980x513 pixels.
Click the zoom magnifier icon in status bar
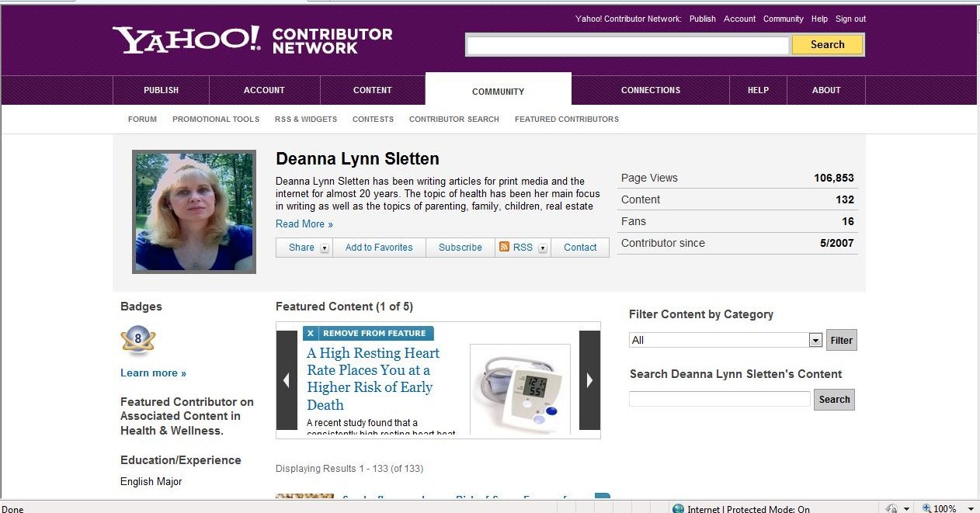click(926, 508)
